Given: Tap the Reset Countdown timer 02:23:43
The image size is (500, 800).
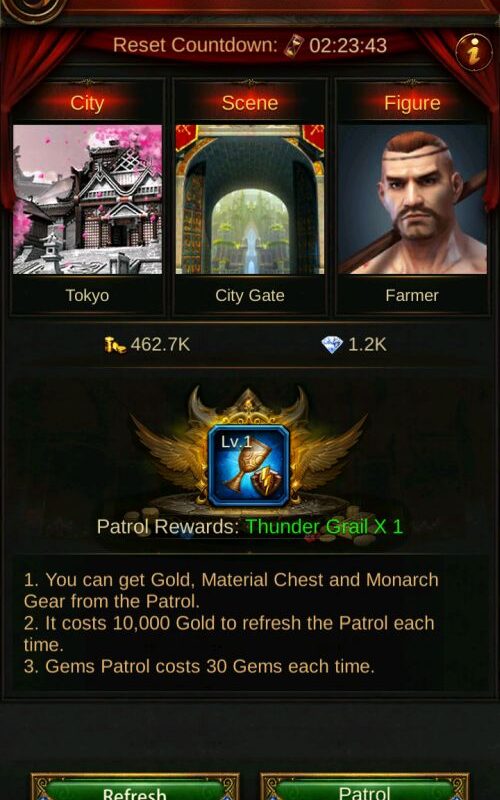Looking at the screenshot, I should (348, 45).
